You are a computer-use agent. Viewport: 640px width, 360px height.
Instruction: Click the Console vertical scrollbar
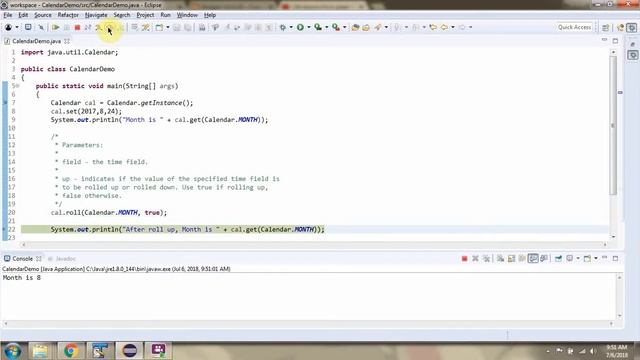coord(619,297)
